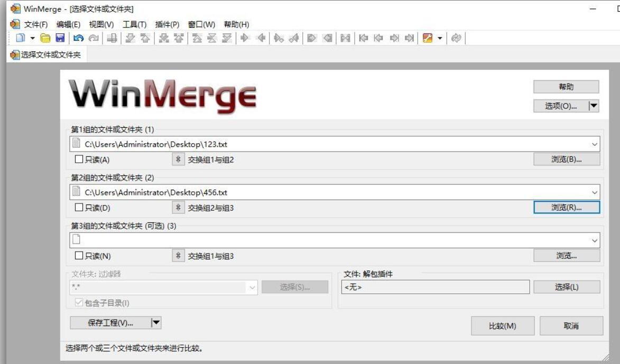Click the Previous Conflict toolbar icon

179,38
